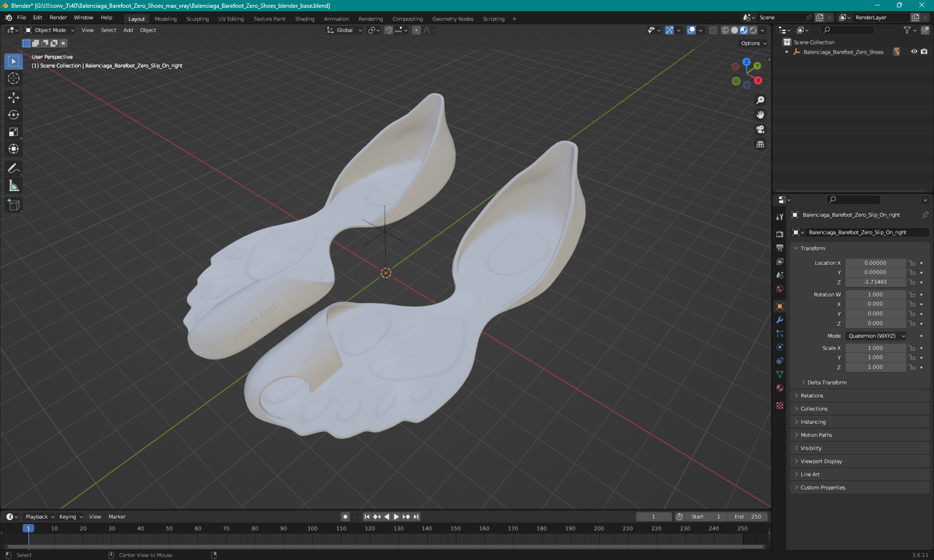Select the Move tool
Viewport: 934px width, 560px height.
click(14, 98)
